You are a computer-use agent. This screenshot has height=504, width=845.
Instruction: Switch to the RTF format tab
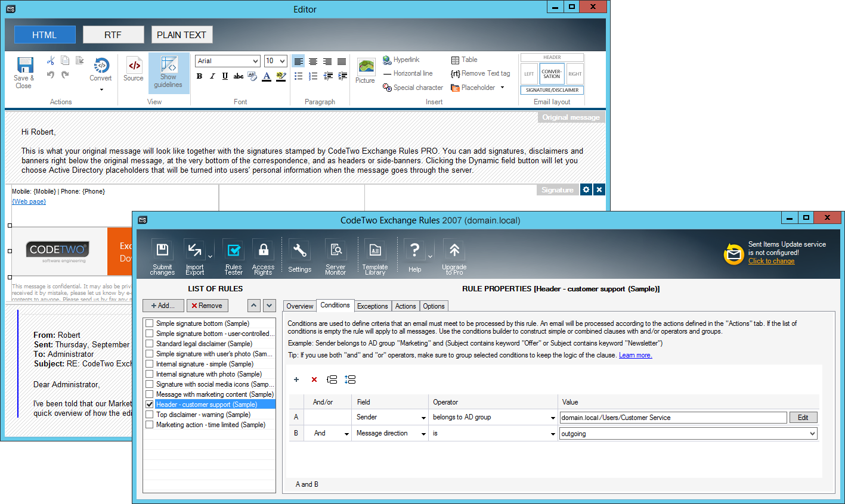coord(113,35)
